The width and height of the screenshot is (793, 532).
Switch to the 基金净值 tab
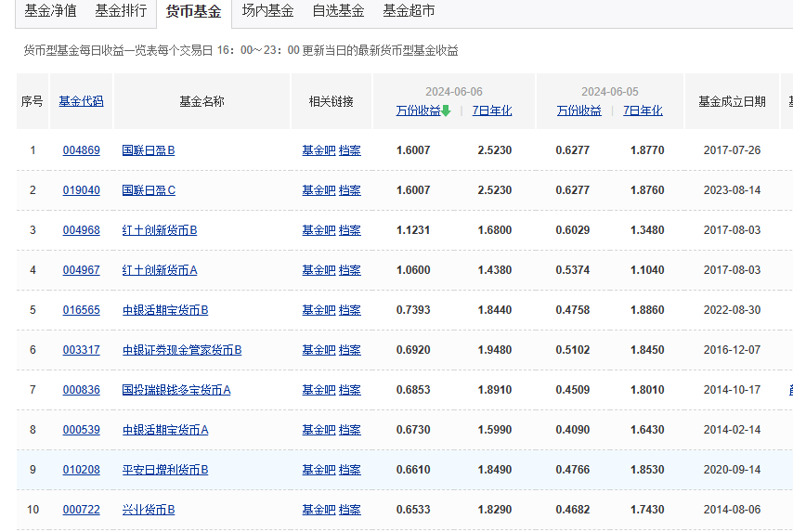(x=50, y=10)
